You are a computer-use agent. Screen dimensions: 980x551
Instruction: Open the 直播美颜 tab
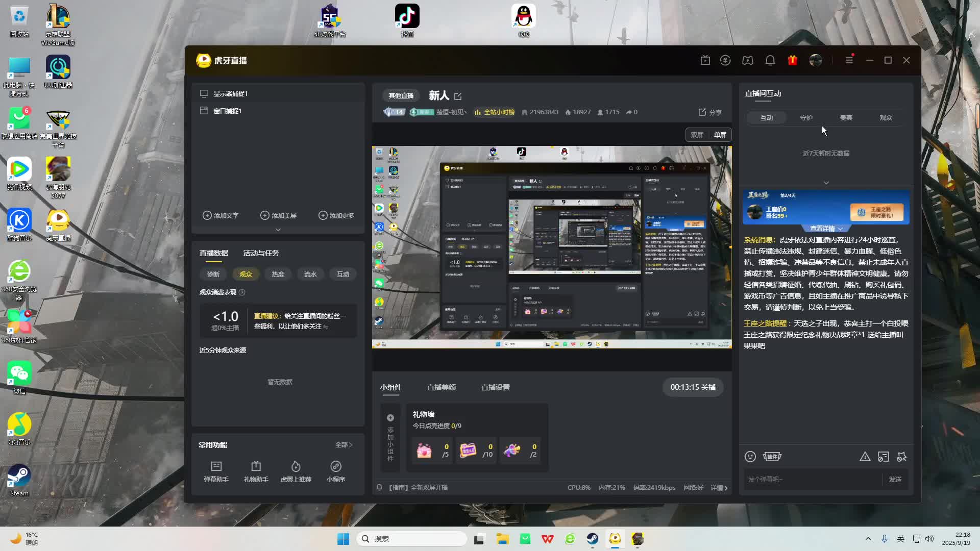click(441, 387)
